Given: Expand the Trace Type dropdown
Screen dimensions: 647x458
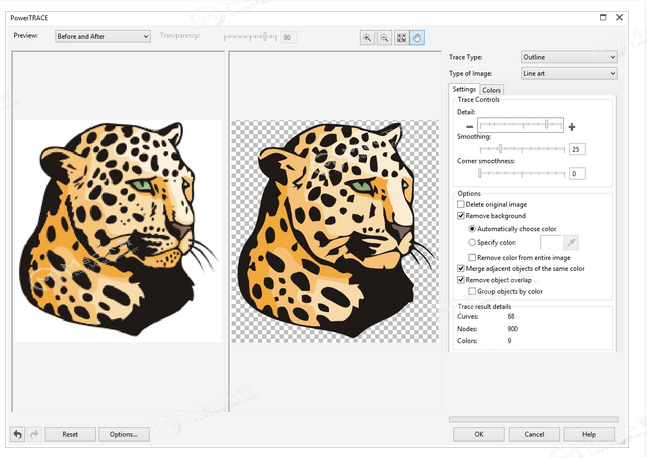Looking at the screenshot, I should click(x=568, y=58).
